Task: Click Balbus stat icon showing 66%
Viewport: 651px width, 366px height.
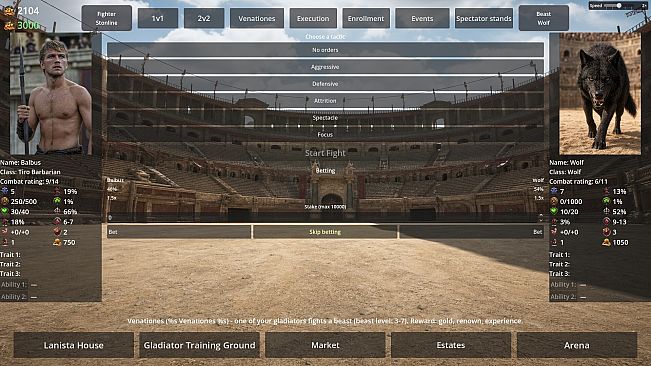Action: pos(57,212)
